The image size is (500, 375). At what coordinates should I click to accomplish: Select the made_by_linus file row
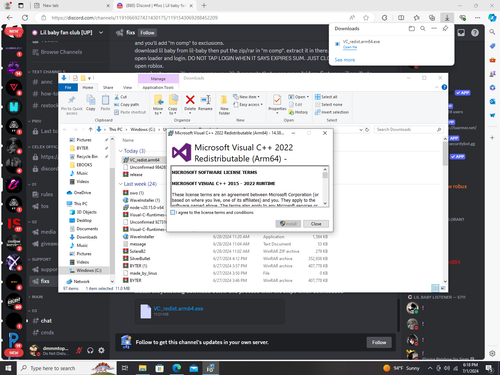[x=225, y=273]
